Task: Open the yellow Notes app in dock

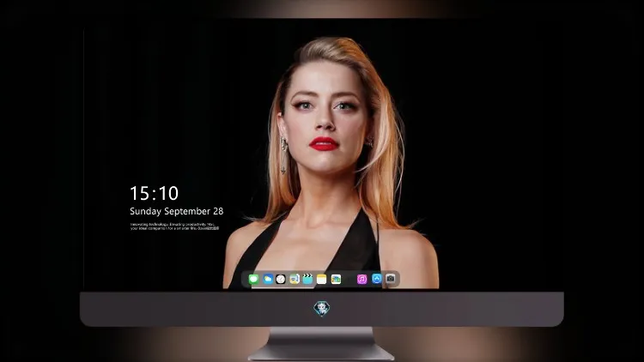Action: 322,279
